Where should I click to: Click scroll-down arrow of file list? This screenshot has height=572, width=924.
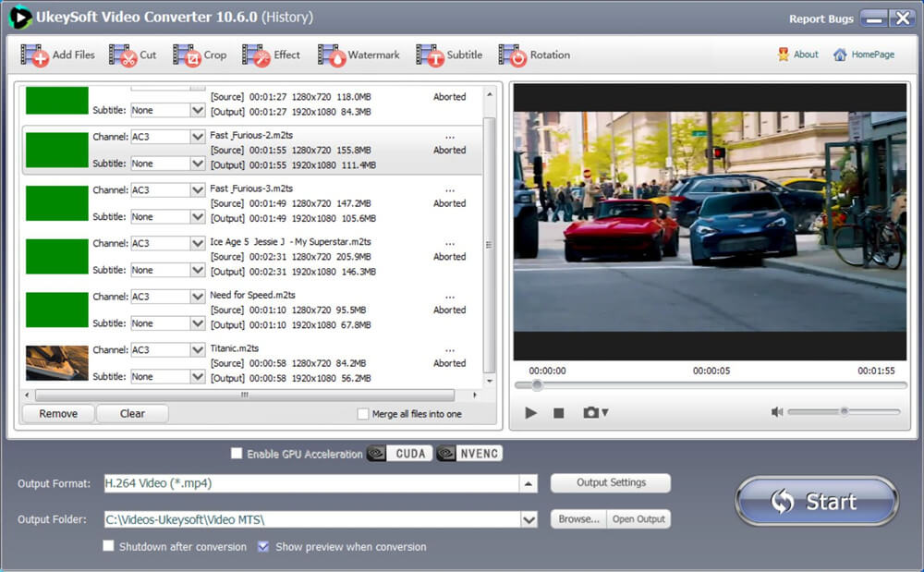[x=489, y=381]
